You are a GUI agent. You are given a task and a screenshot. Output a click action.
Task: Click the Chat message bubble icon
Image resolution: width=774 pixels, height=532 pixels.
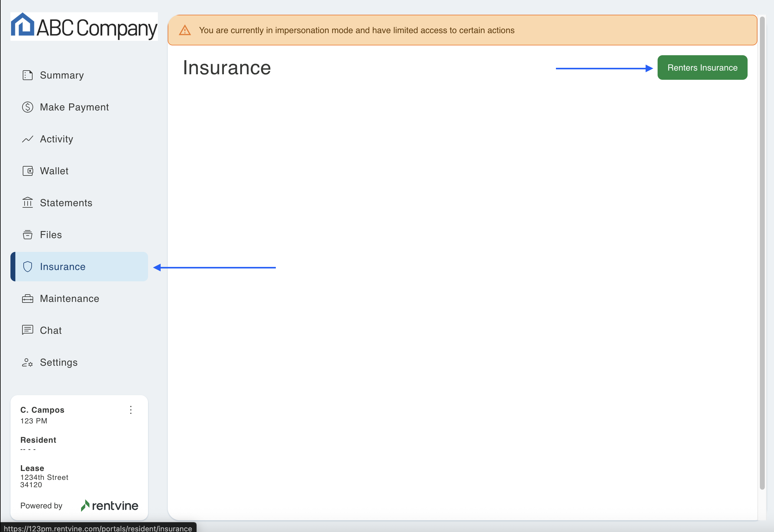(27, 330)
